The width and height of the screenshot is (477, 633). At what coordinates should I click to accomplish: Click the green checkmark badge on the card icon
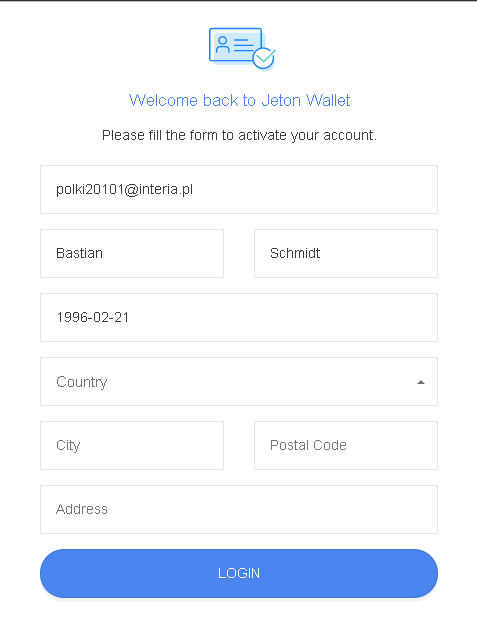(x=264, y=58)
